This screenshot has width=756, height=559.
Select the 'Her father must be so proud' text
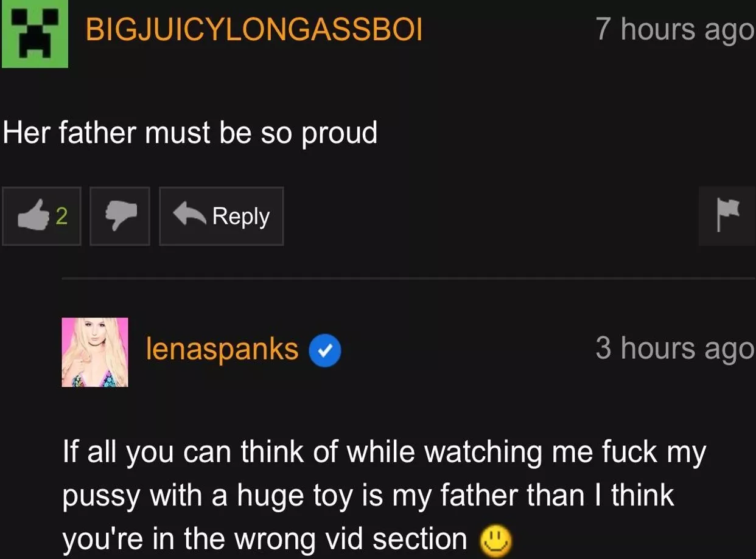[x=191, y=133]
